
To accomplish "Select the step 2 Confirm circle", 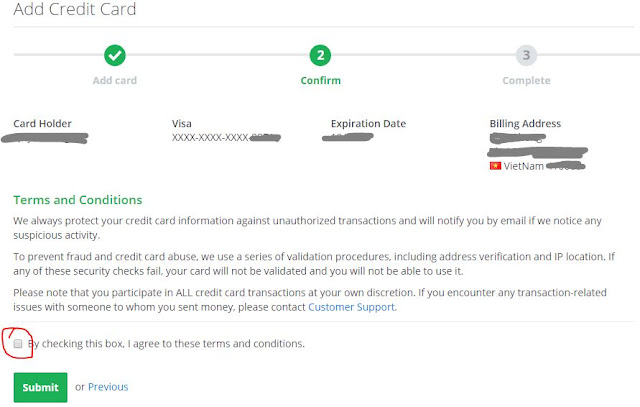I will tap(320, 55).
